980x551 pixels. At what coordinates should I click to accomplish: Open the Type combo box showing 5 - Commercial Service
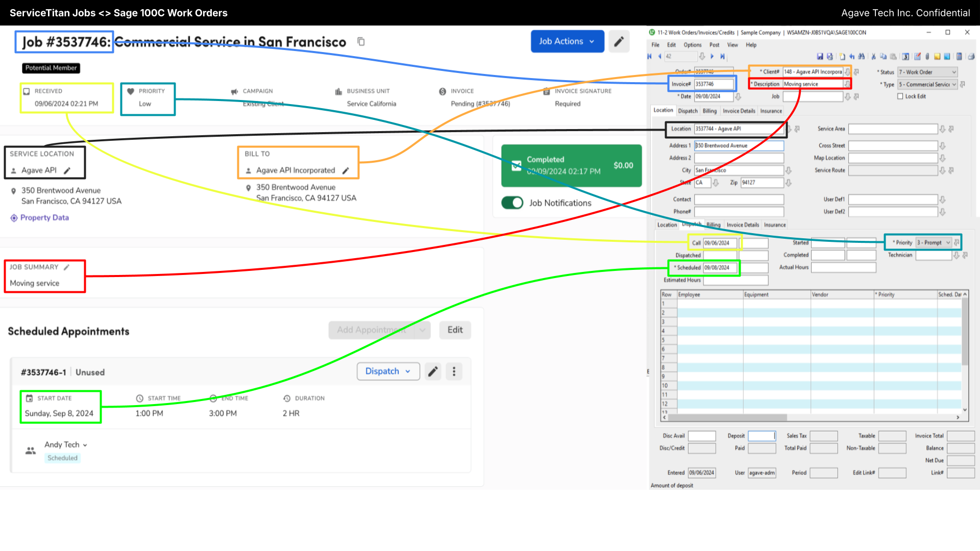point(927,85)
